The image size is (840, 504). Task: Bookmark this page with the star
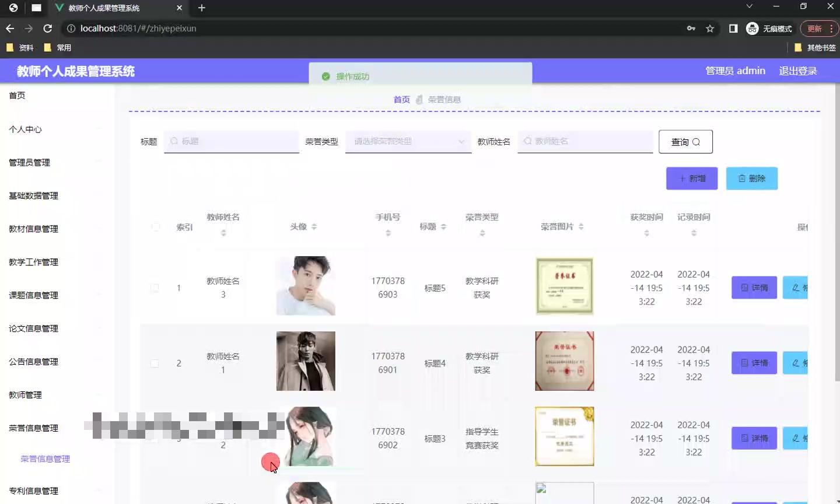pyautogui.click(x=710, y=29)
